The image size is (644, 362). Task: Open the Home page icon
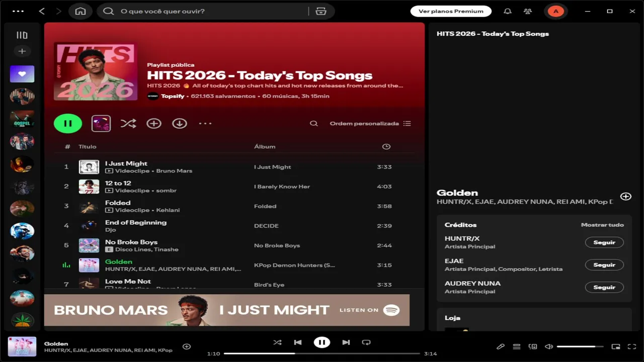pyautogui.click(x=80, y=11)
